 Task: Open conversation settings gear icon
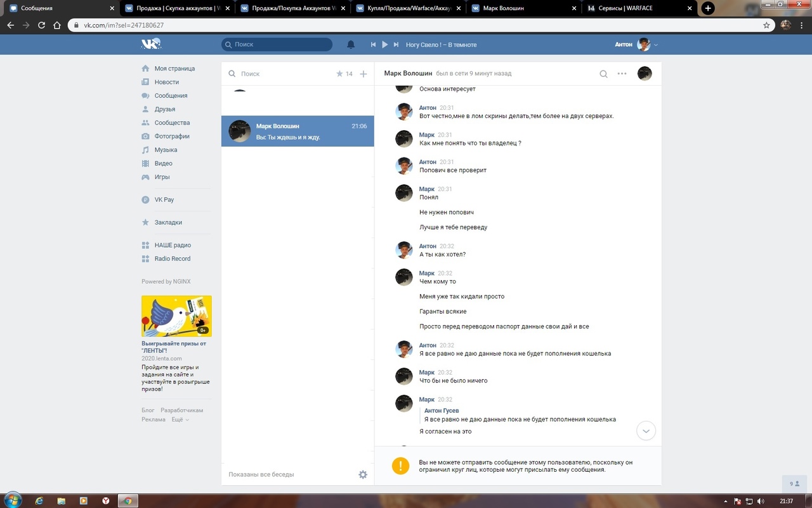tap(363, 474)
